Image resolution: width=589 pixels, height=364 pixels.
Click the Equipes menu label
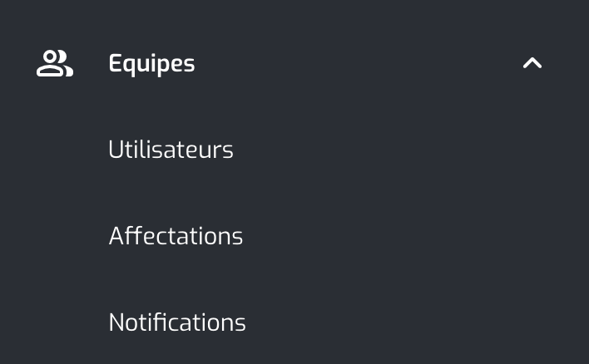tap(151, 63)
